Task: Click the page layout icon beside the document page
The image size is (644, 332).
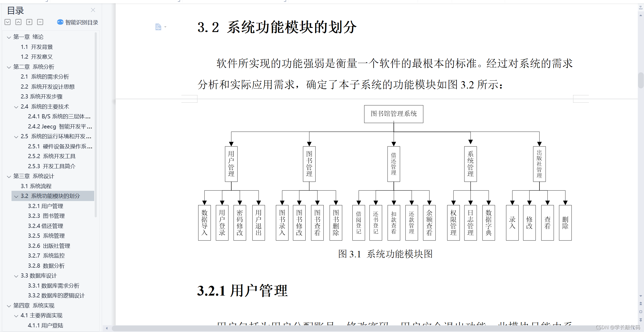Action: tap(158, 27)
